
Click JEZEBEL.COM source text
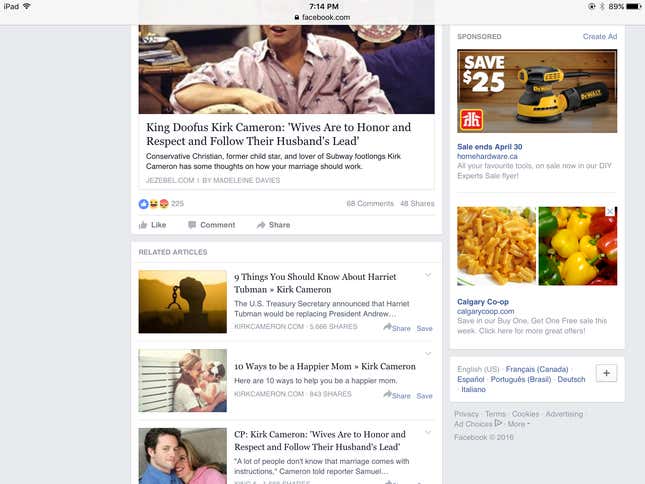click(170, 180)
